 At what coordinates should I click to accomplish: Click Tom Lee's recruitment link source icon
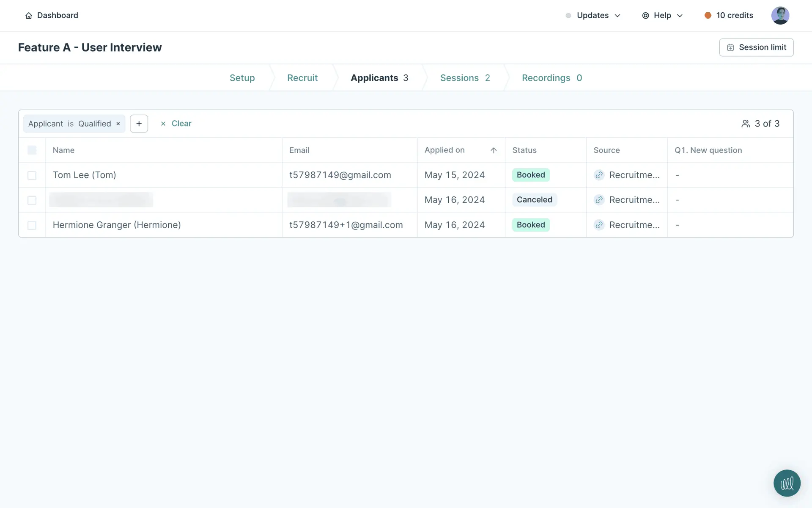(x=599, y=175)
